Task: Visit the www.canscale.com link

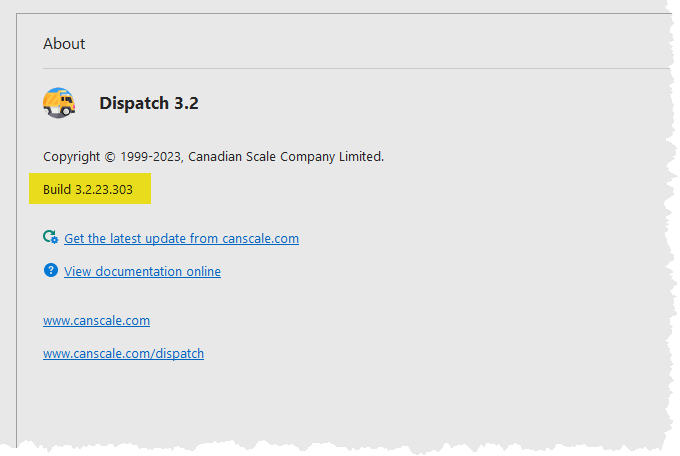Action: [96, 320]
